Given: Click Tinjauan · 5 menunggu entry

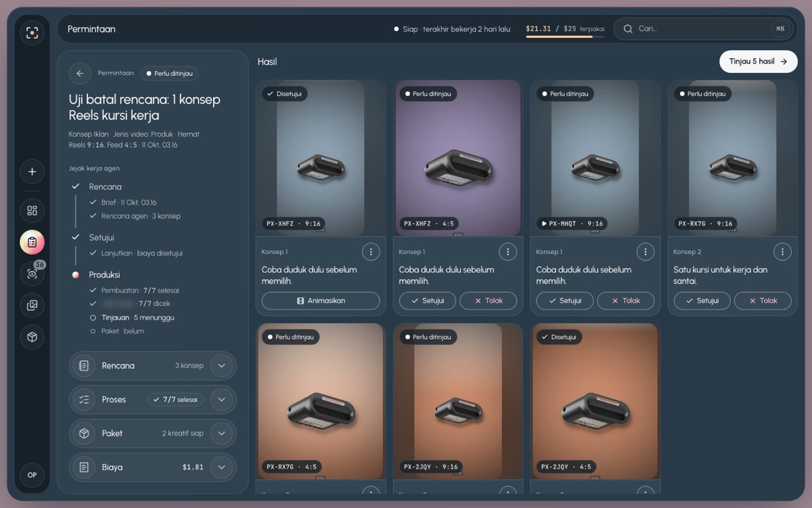Looking at the screenshot, I should pyautogui.click(x=137, y=318).
